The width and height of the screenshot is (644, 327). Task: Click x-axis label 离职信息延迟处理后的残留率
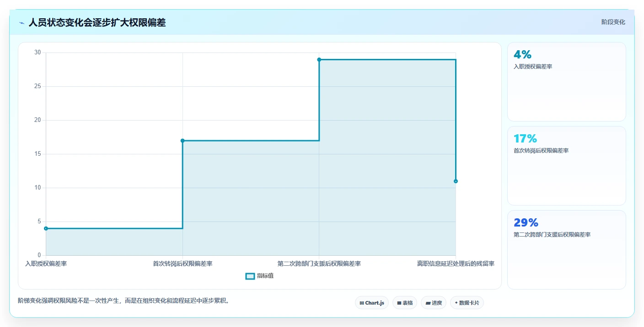(456, 264)
